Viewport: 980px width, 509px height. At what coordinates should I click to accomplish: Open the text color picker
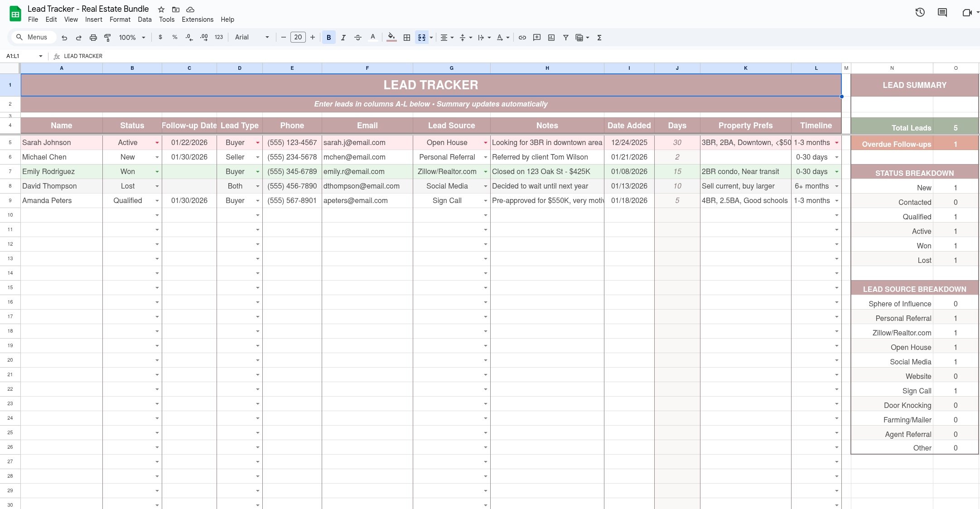click(x=373, y=37)
